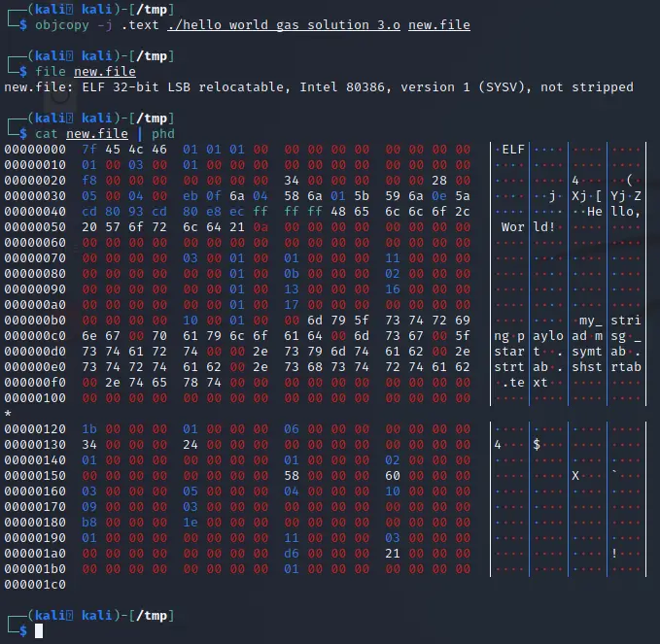The height and width of the screenshot is (644, 660).
Task: Click new.file argument in objcopy command
Action: [439, 25]
